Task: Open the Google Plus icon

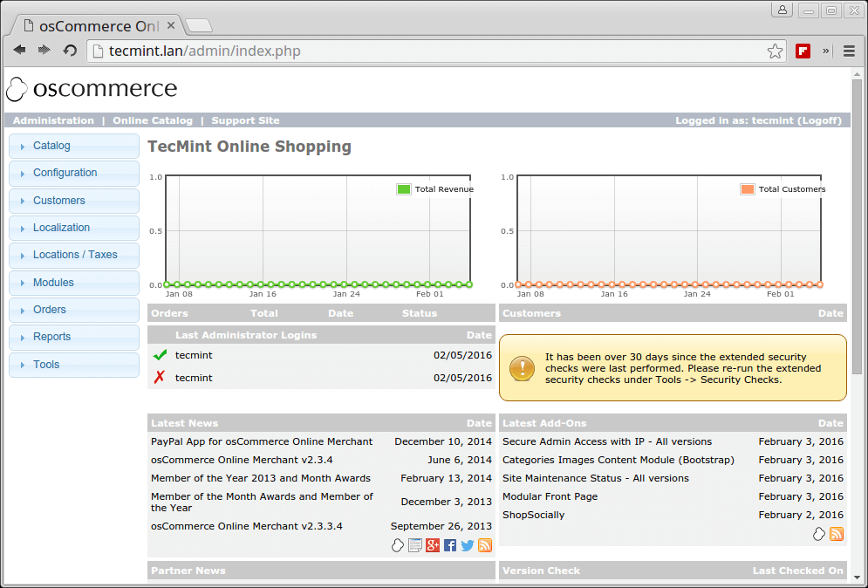Action: click(x=433, y=545)
